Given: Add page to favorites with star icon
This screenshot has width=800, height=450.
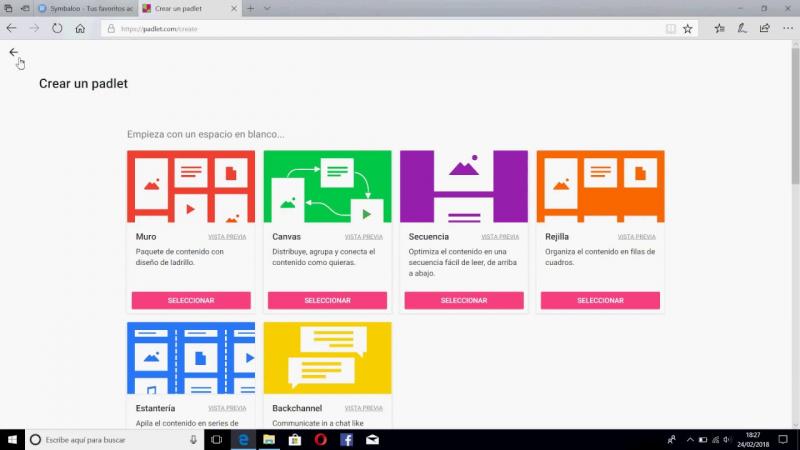Looking at the screenshot, I should 688,29.
